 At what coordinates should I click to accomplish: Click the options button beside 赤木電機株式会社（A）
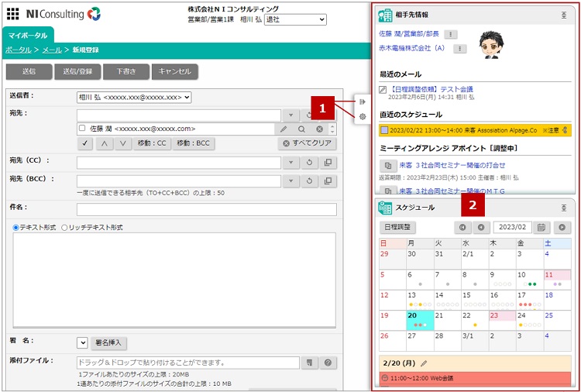460,49
